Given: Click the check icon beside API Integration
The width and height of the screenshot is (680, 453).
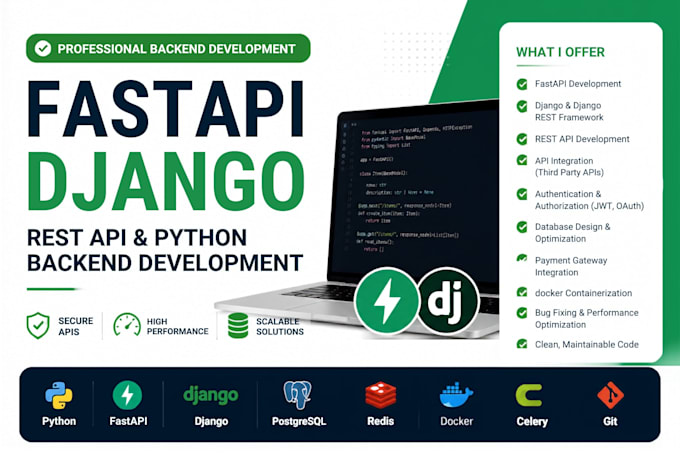Looking at the screenshot, I should [x=522, y=160].
